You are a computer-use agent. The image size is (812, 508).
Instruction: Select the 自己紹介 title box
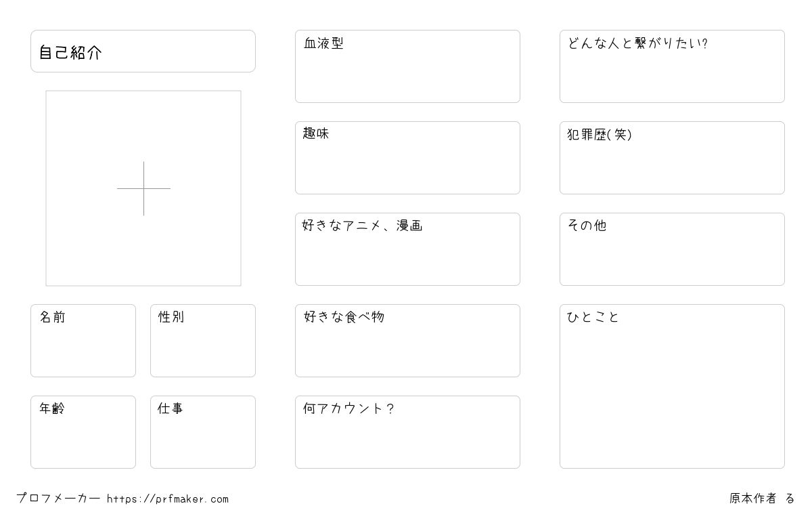point(143,51)
